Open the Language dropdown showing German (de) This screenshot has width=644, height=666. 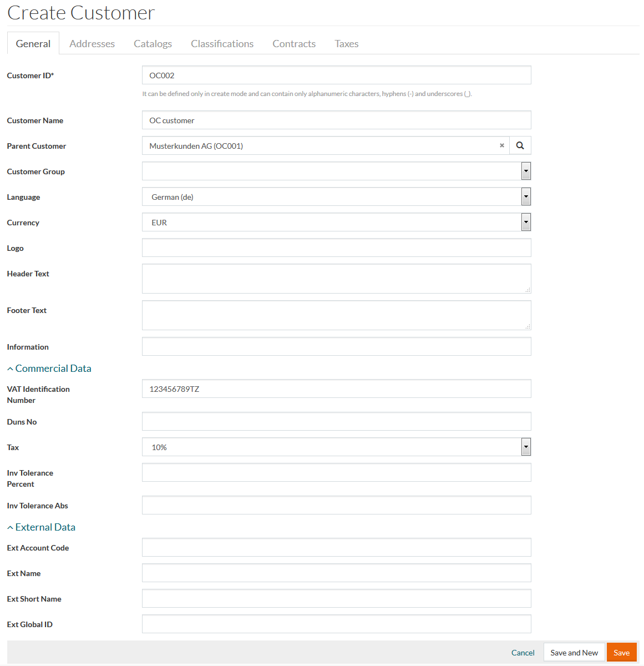click(x=336, y=196)
